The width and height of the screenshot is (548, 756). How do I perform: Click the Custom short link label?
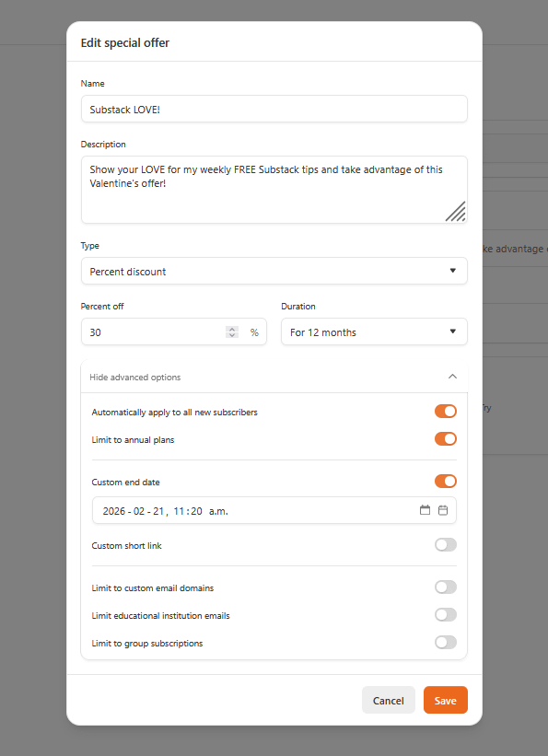click(x=126, y=546)
